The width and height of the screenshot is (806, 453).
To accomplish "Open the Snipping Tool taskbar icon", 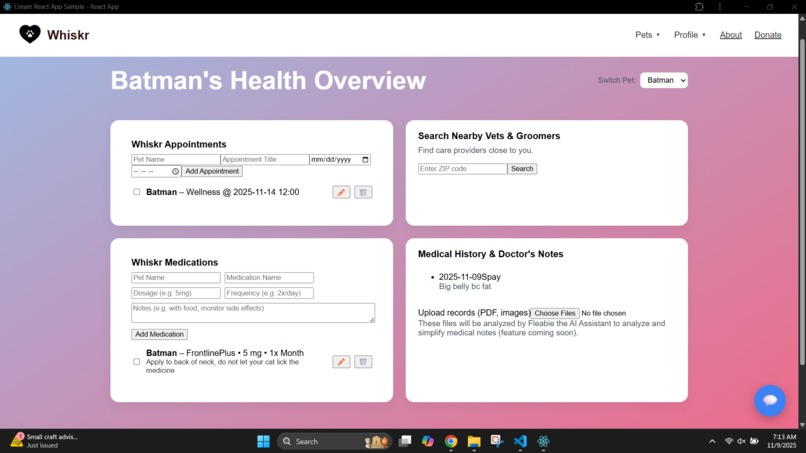I will coord(497,441).
